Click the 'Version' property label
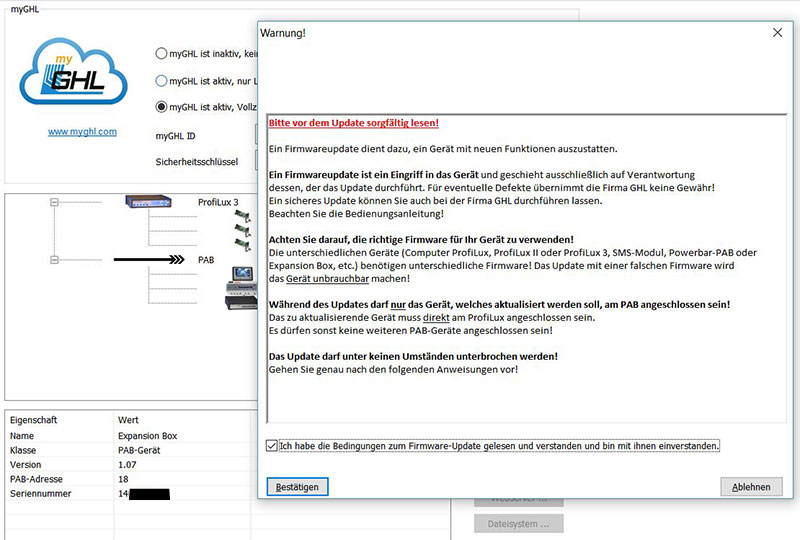This screenshot has width=800, height=540. click(26, 464)
